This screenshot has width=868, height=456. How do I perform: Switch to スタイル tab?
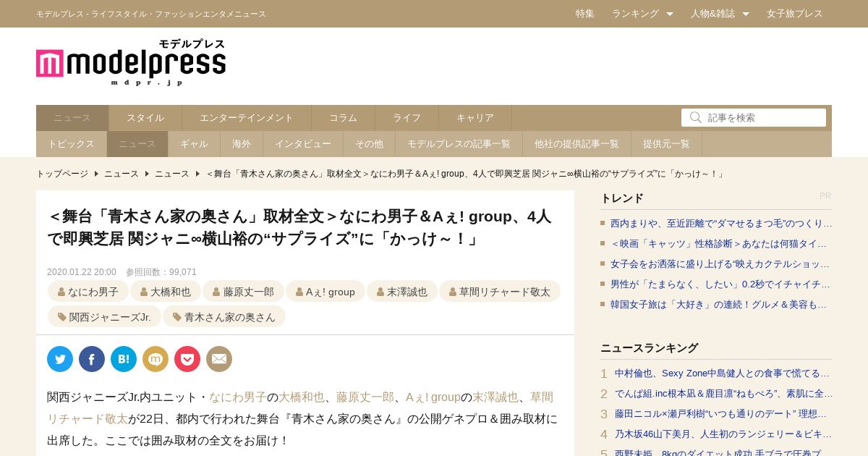tap(145, 118)
